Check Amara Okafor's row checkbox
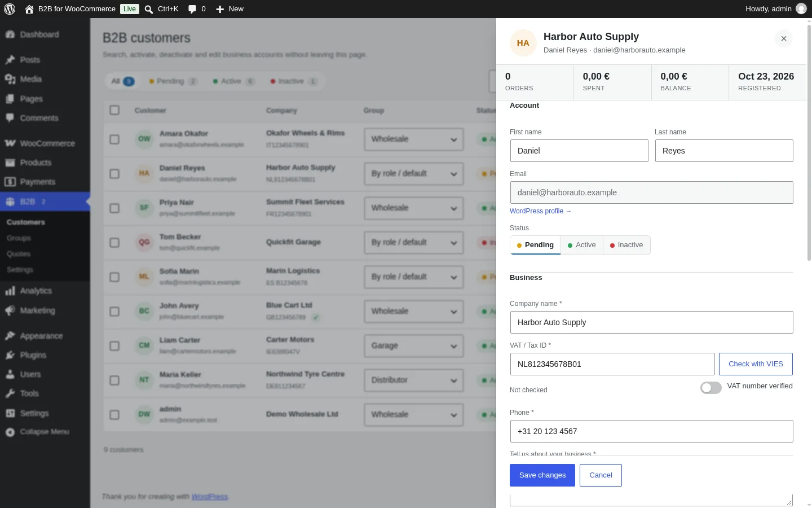Screen dimensions: 812x508 (x=114, y=139)
